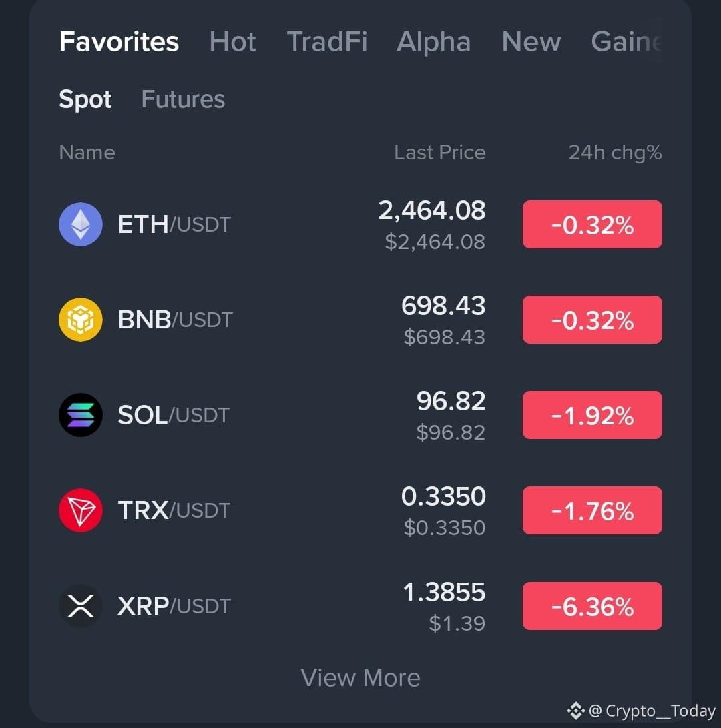Switch to the Hot tab

pos(232,42)
